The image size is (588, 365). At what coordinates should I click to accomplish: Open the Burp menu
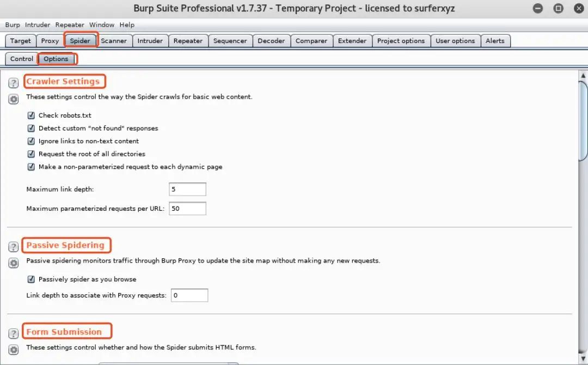coord(13,25)
